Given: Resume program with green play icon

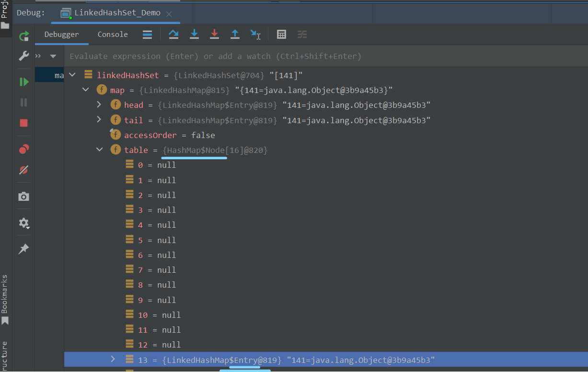Looking at the screenshot, I should coord(23,82).
